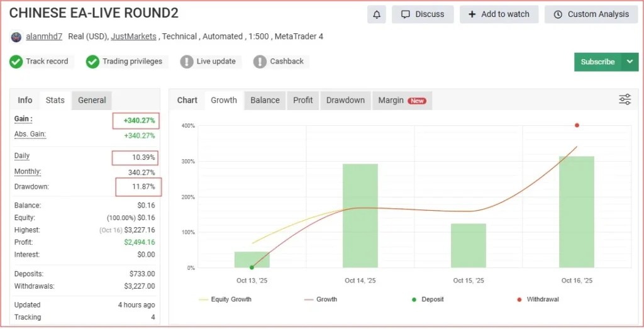The height and width of the screenshot is (329, 644).
Task: Switch to the Info tab
Action: pyautogui.click(x=25, y=100)
